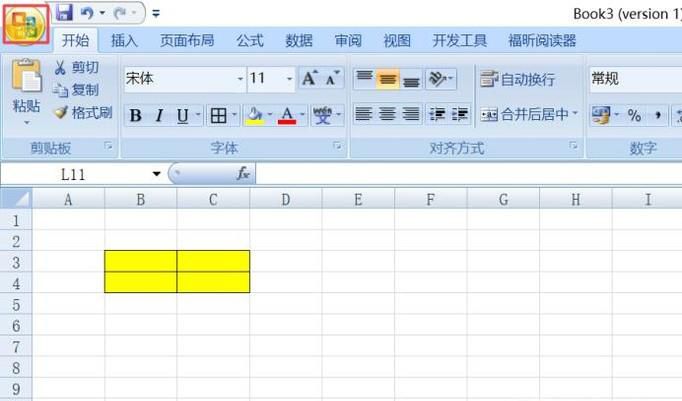The image size is (682, 401).
Task: Activate the 格式刷 format painter
Action: coord(83,113)
